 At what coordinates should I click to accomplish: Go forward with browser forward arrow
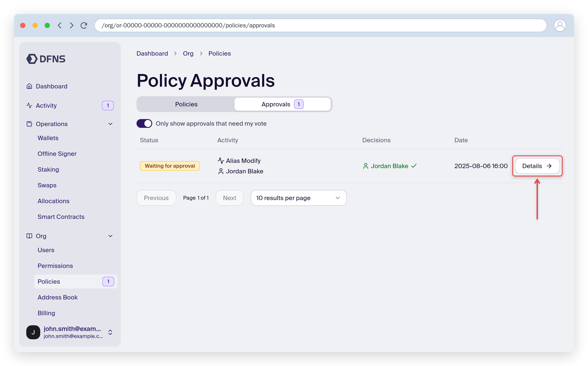72,25
